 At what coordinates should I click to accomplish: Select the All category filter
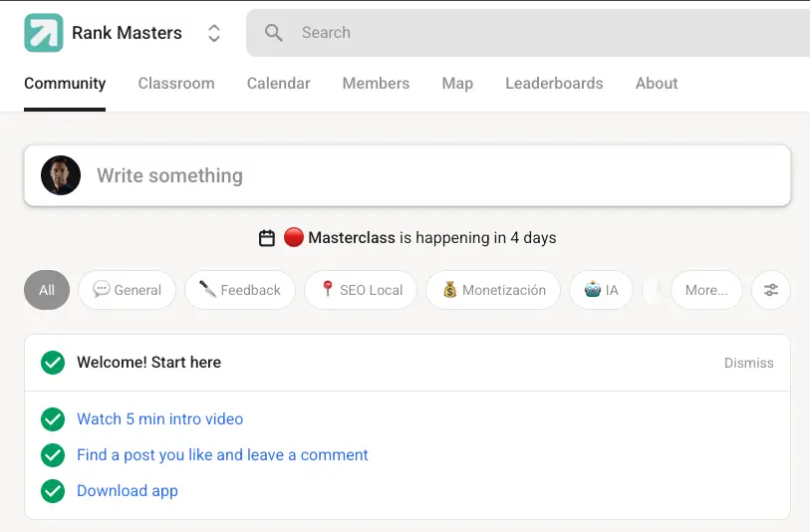point(47,290)
